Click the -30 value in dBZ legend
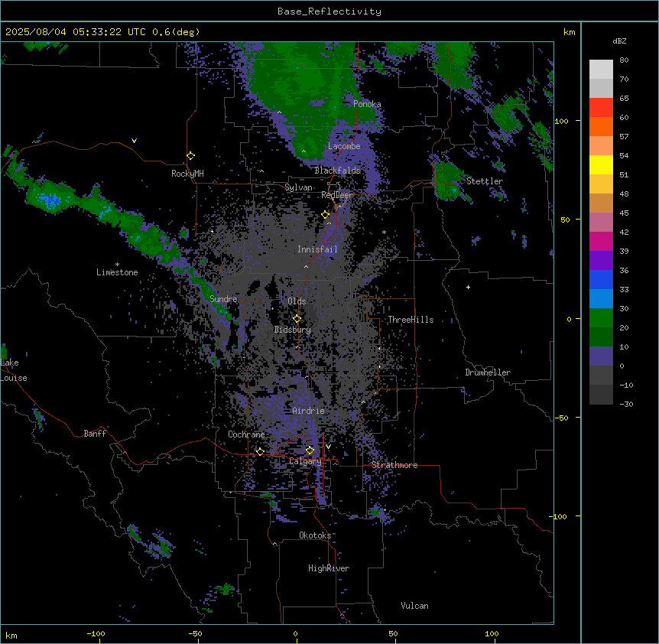This screenshot has height=644, width=659. [x=626, y=405]
